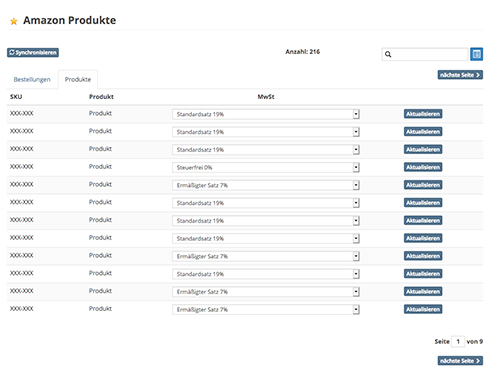
Task: Click Aktualisieren in the Steuerfrei 0% row
Action: coord(423,167)
